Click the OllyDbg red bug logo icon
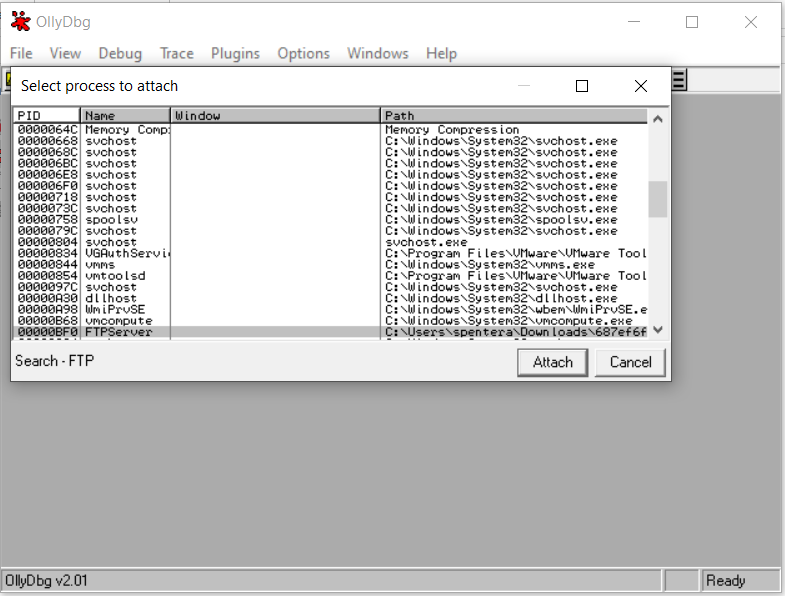The width and height of the screenshot is (785, 596). tap(21, 22)
